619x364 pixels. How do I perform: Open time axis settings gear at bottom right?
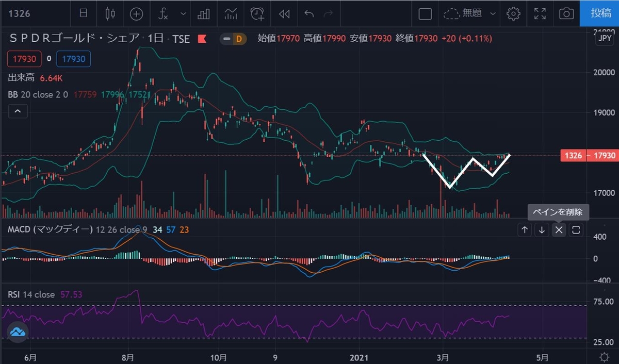tap(604, 357)
